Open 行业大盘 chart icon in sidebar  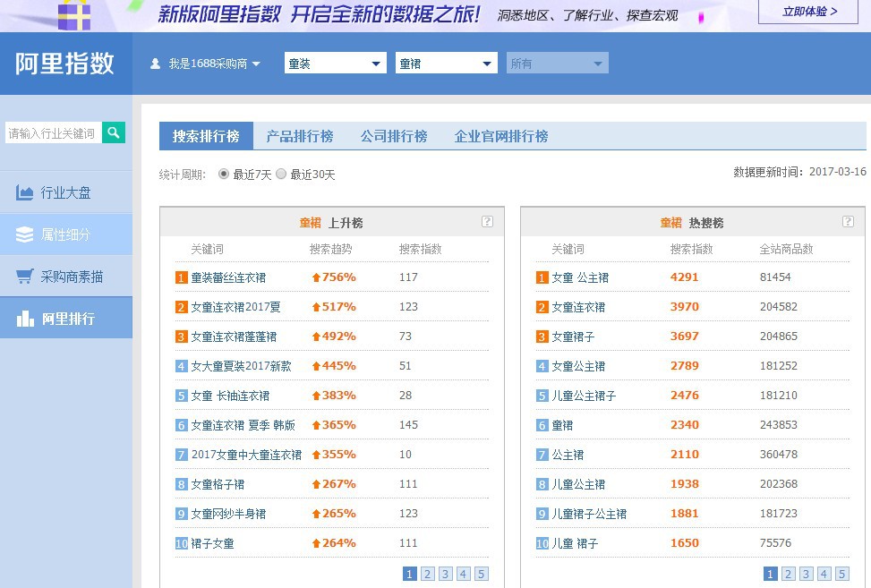click(24, 192)
